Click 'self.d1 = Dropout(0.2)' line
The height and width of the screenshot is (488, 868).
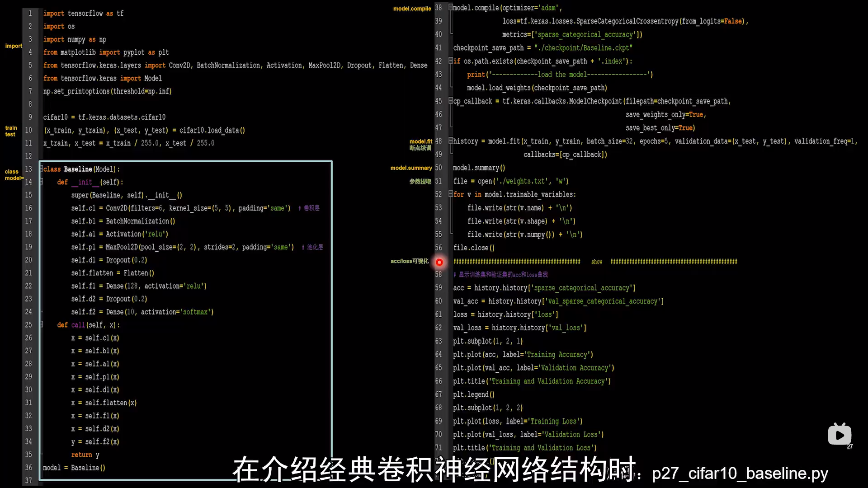pyautogui.click(x=109, y=260)
